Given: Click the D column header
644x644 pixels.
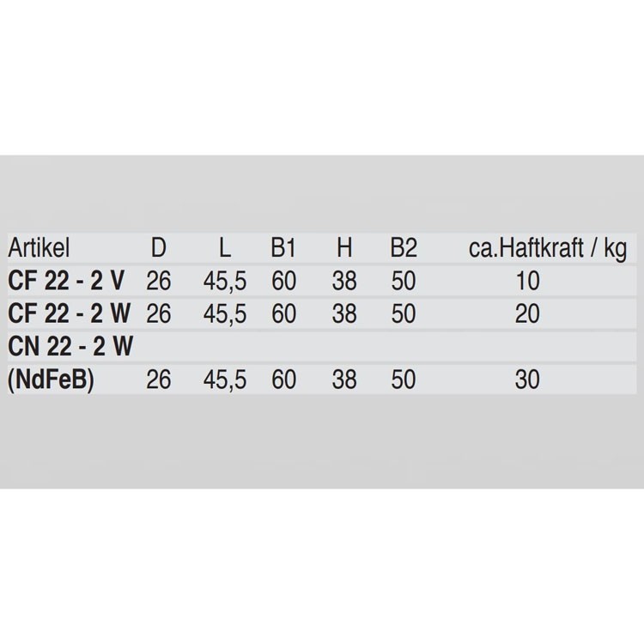Looking at the screenshot, I should (x=159, y=248).
